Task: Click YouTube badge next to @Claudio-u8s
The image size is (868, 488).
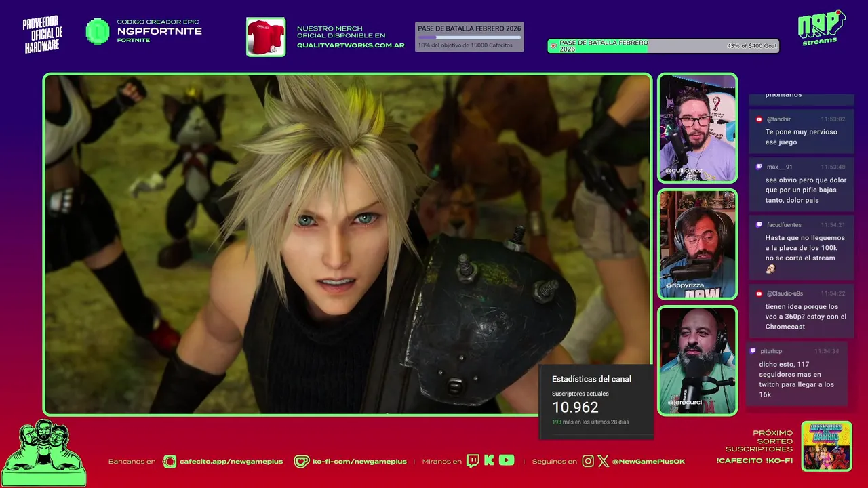Action: coord(759,293)
